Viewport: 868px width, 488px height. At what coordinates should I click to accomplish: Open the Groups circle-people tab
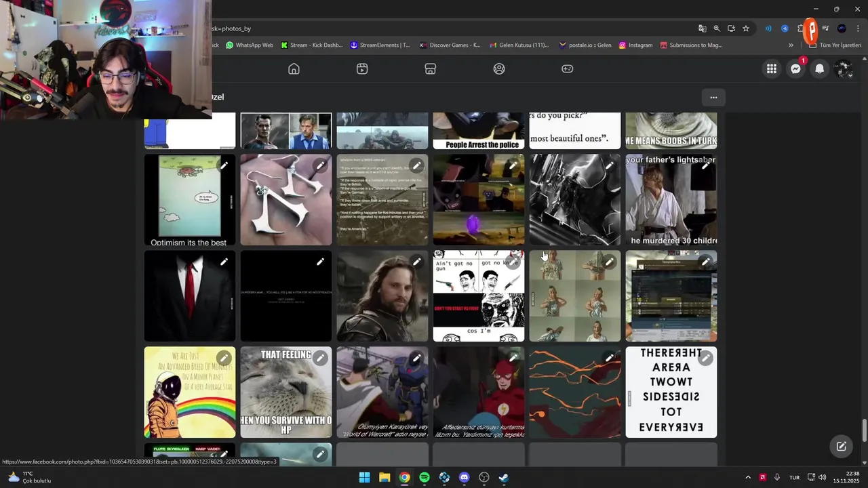[x=499, y=68]
